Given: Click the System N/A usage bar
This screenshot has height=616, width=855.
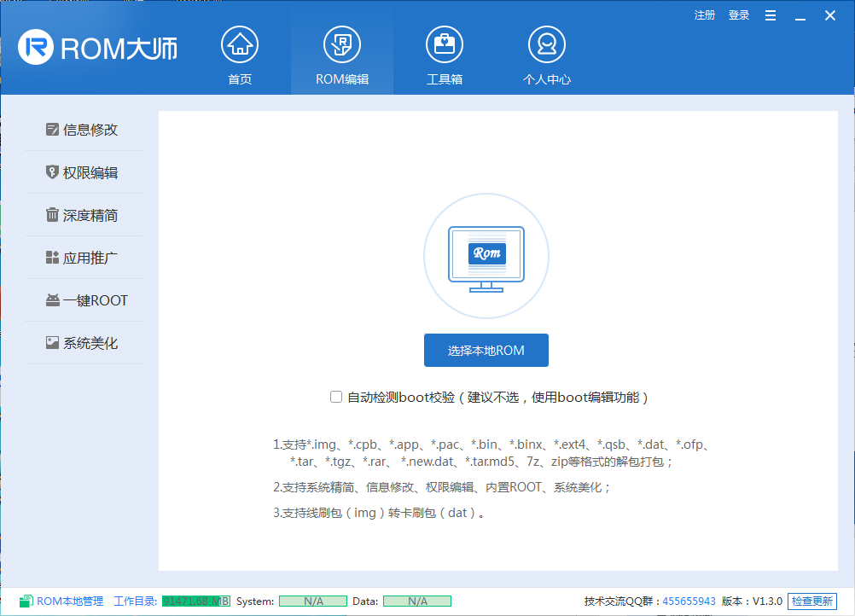Looking at the screenshot, I should 313,601.
